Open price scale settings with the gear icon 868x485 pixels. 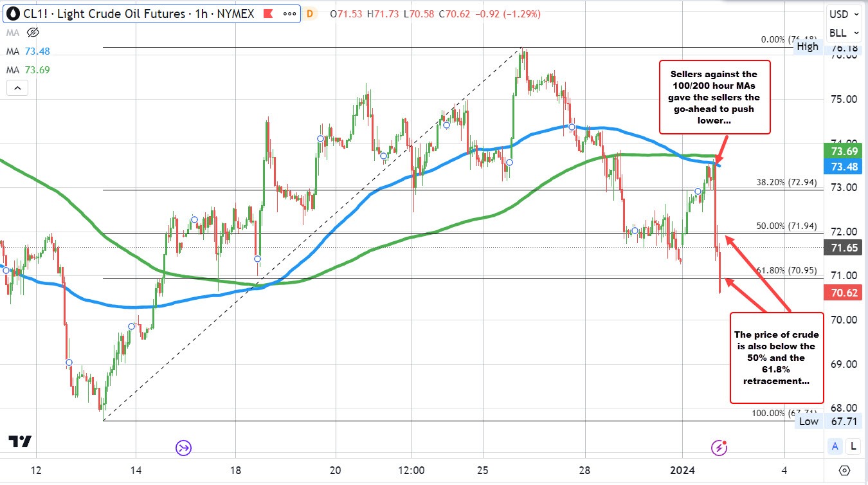(x=844, y=470)
